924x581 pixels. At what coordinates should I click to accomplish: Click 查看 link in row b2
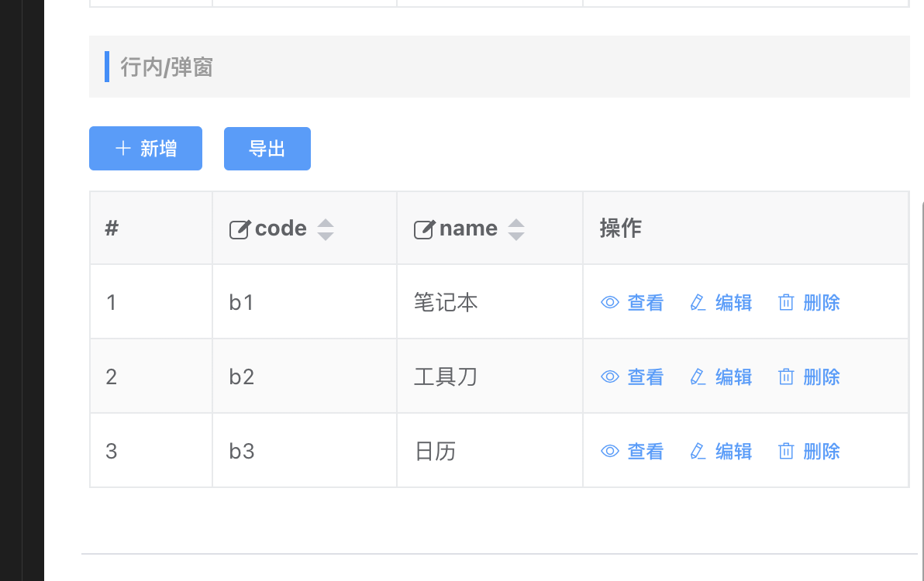coord(645,376)
